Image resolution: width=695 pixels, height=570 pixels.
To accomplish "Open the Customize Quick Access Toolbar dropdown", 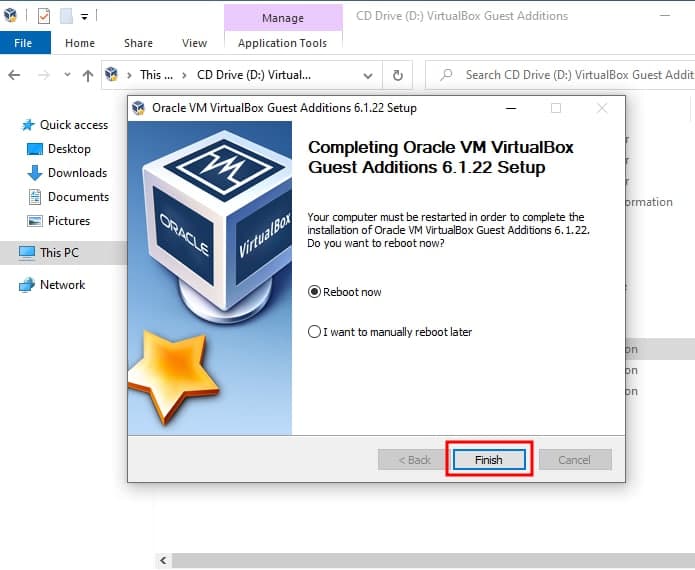I will (84, 17).
